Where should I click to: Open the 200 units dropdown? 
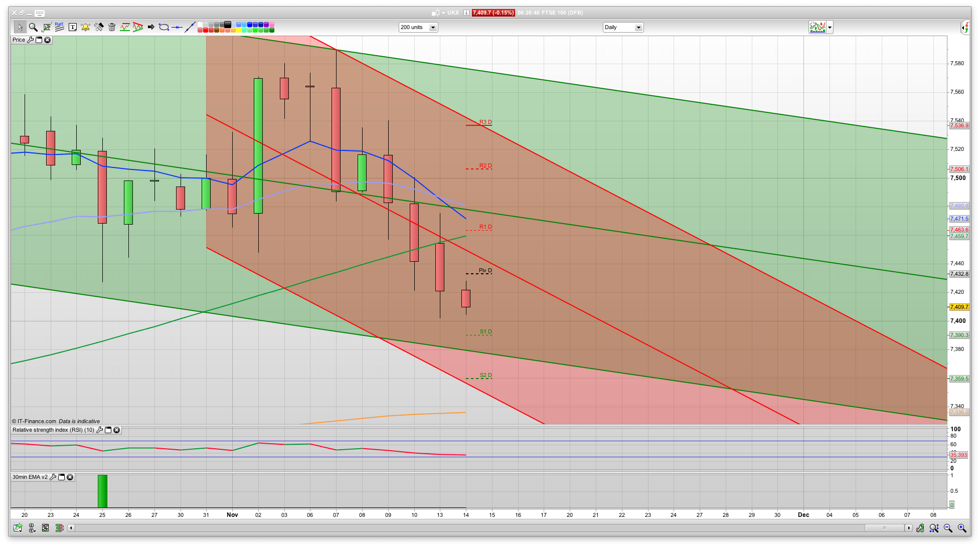pos(418,27)
